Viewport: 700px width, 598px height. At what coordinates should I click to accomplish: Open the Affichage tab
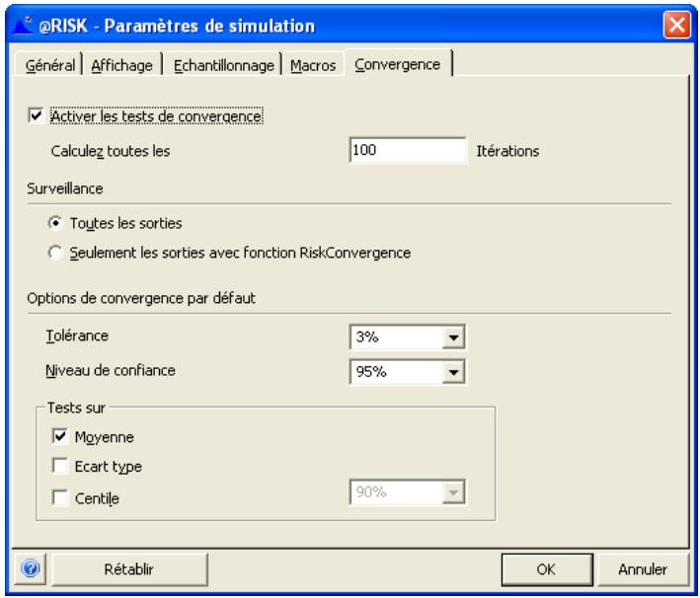click(122, 65)
